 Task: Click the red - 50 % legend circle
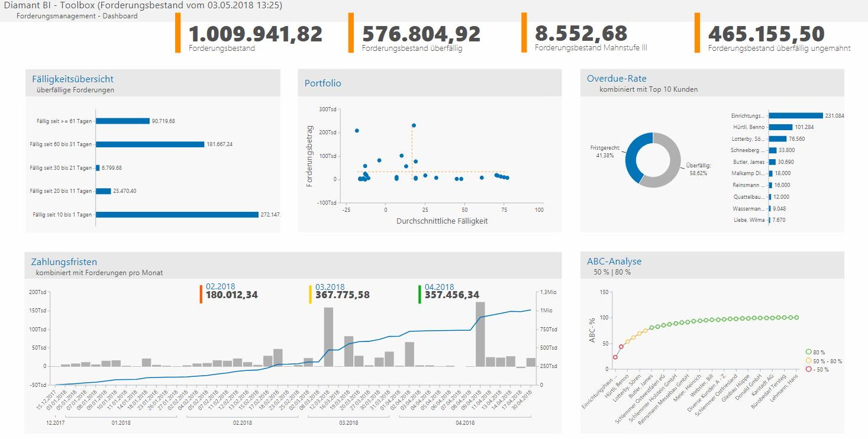[809, 369]
